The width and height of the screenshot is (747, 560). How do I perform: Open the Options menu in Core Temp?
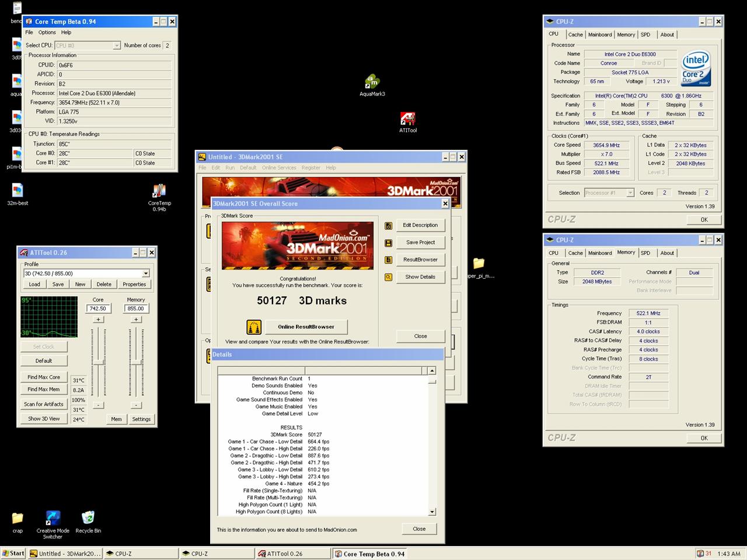[47, 33]
